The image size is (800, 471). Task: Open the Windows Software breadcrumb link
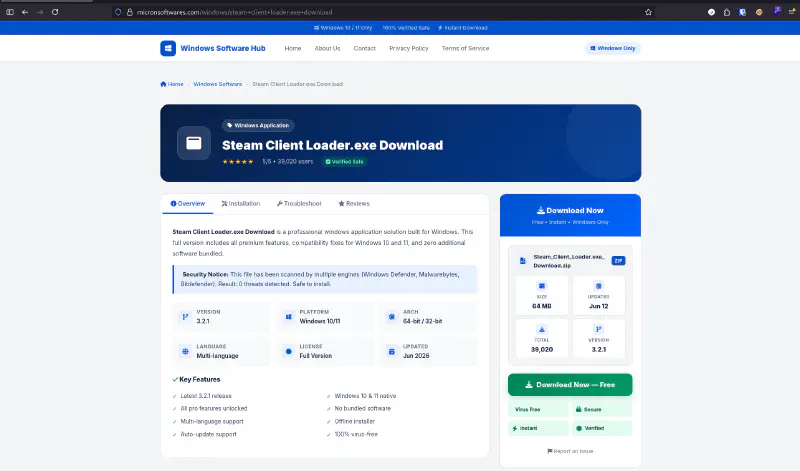pos(217,84)
